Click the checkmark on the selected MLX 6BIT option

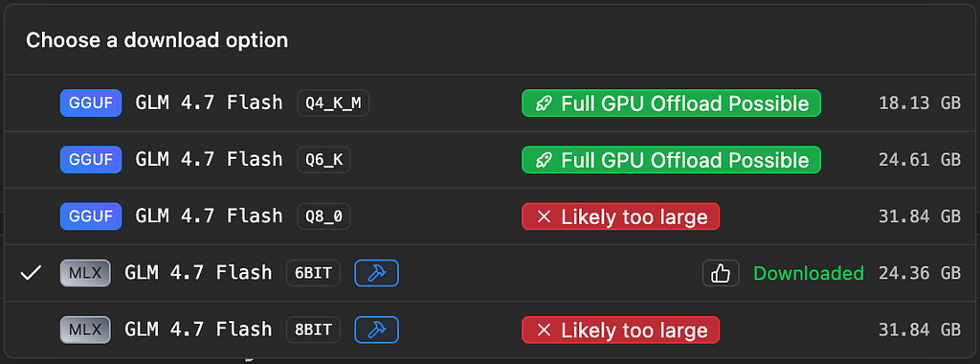point(30,273)
